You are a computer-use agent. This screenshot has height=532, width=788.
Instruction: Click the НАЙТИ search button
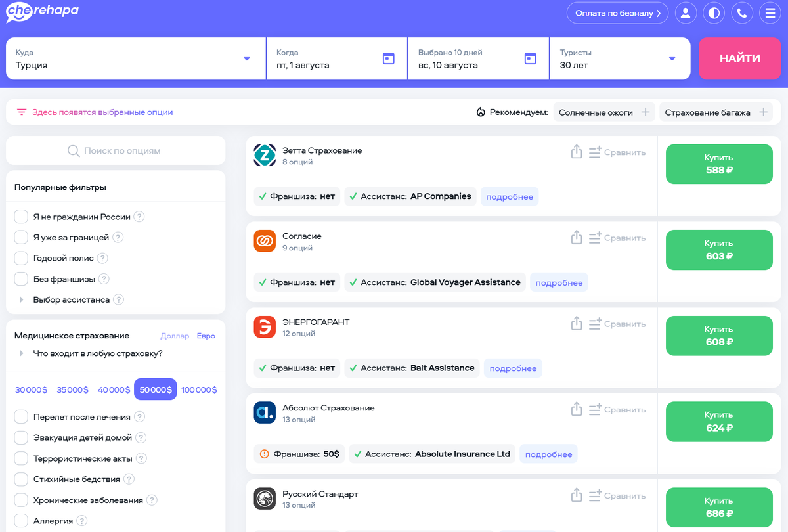[x=739, y=58]
